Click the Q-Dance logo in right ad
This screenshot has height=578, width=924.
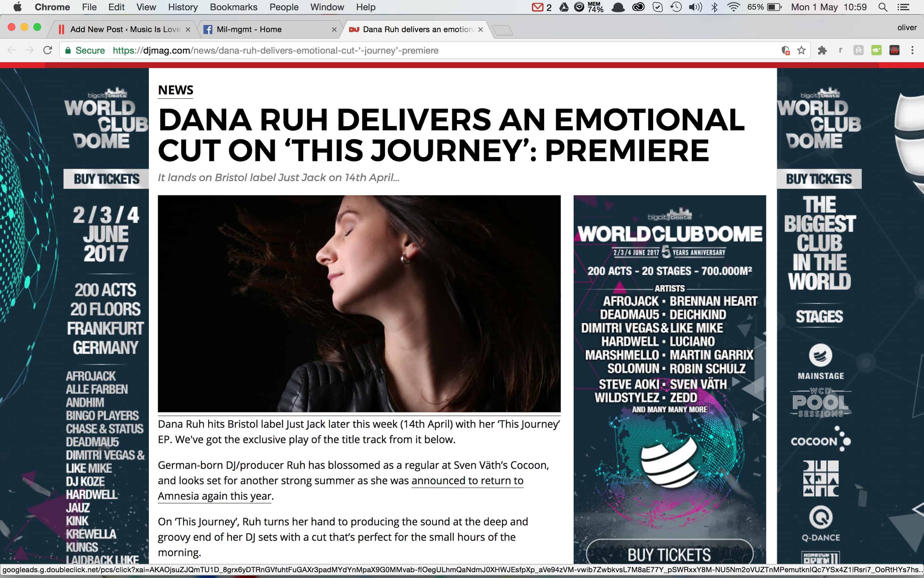coord(820,523)
